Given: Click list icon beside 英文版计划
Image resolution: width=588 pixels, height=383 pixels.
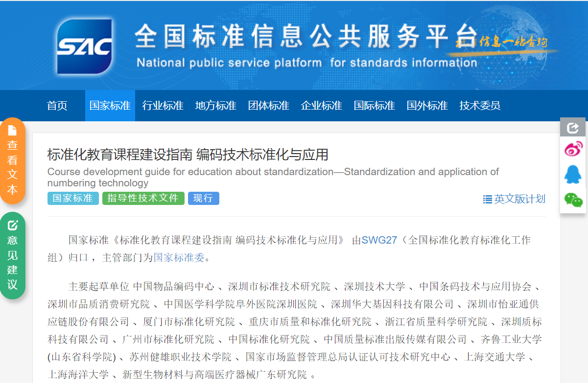Looking at the screenshot, I should pos(487,199).
